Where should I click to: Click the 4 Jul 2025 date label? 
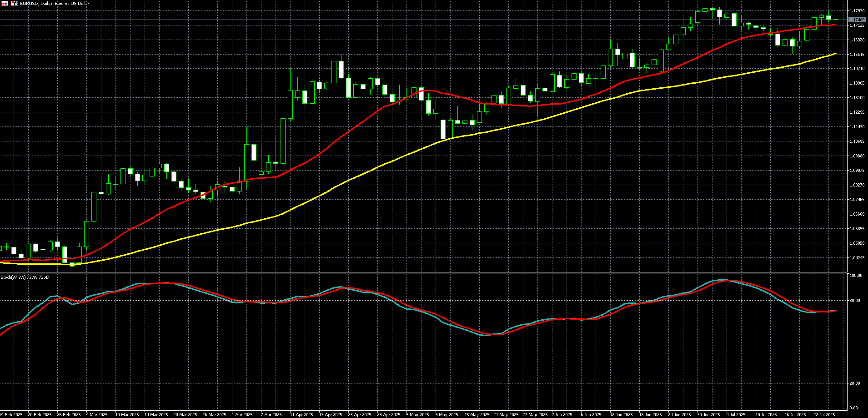(736, 415)
